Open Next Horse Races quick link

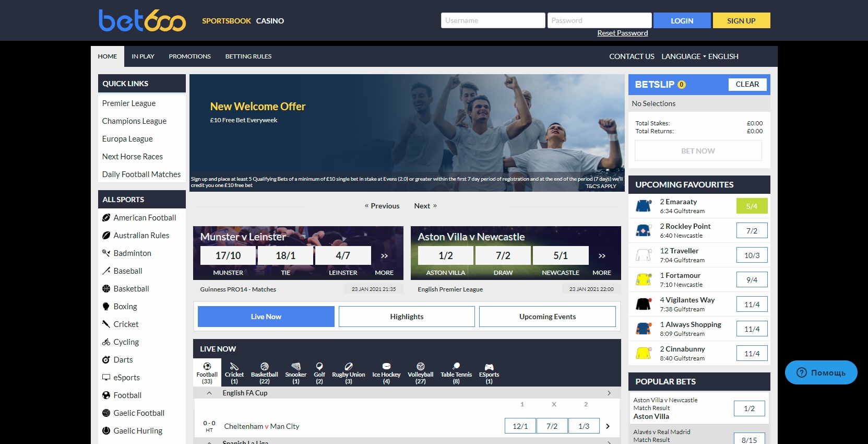point(133,157)
